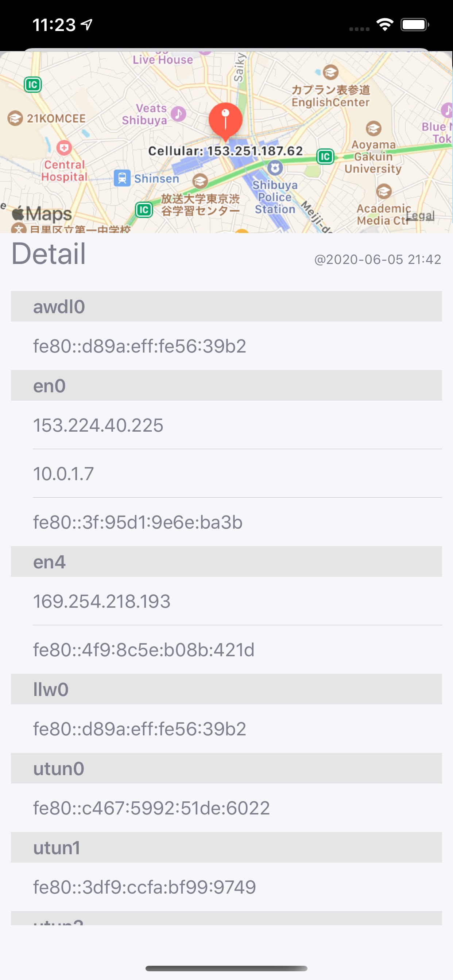Tap the red location pin marker
453x980 pixels.
225,120
